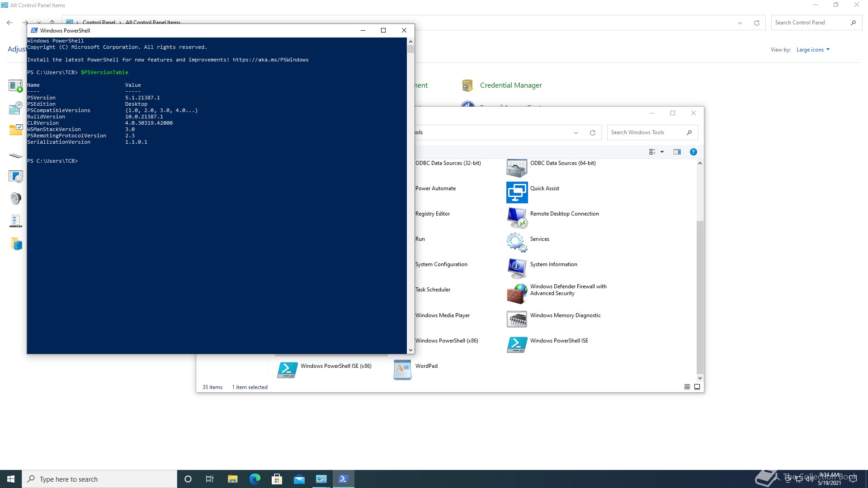Switch Windows Tools to details view
The width and height of the screenshot is (868, 488).
[687, 387]
